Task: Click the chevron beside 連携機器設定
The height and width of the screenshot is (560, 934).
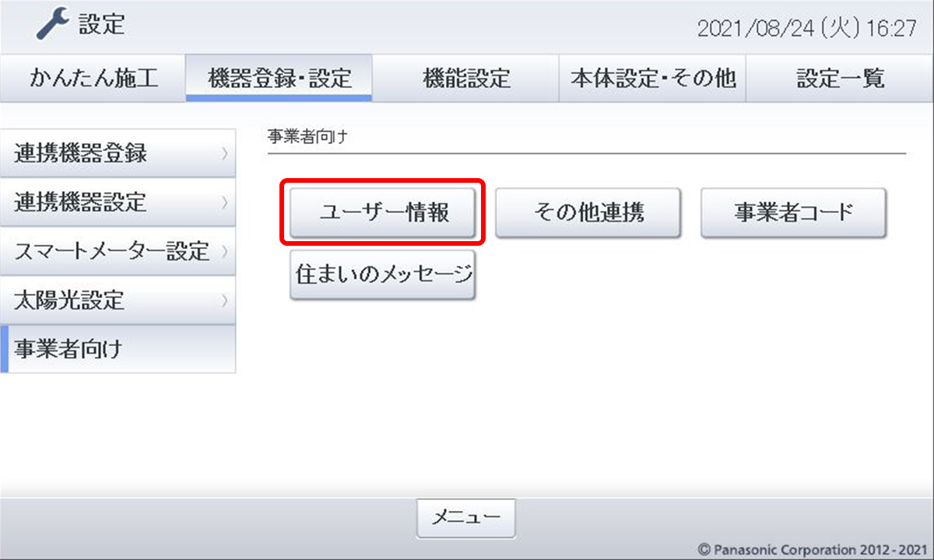Action: 224,203
